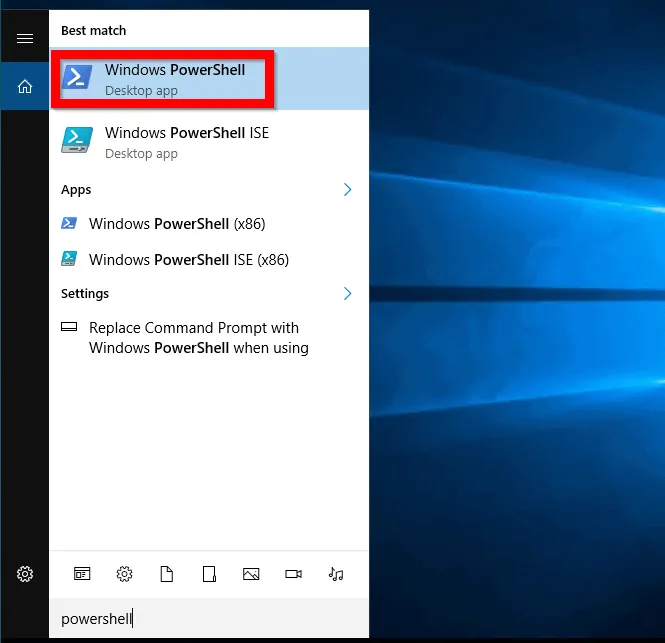Filter search results by Folders
The height and width of the screenshot is (643, 665).
pyautogui.click(x=209, y=574)
